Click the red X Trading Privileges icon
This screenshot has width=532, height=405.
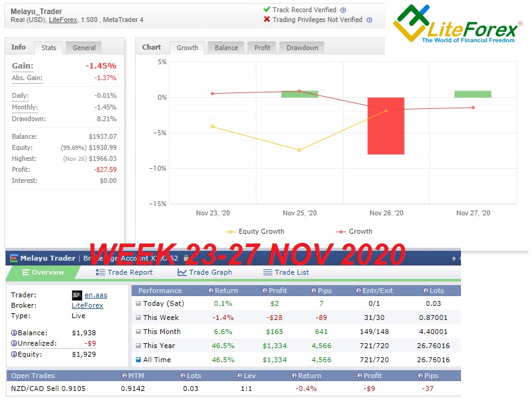pyautogui.click(x=267, y=20)
